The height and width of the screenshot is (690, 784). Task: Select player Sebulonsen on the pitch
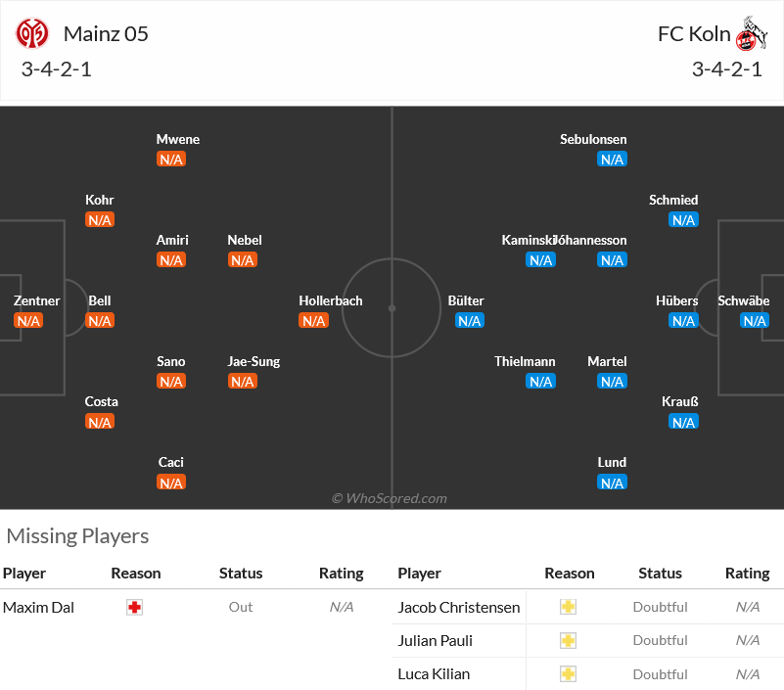pos(593,140)
